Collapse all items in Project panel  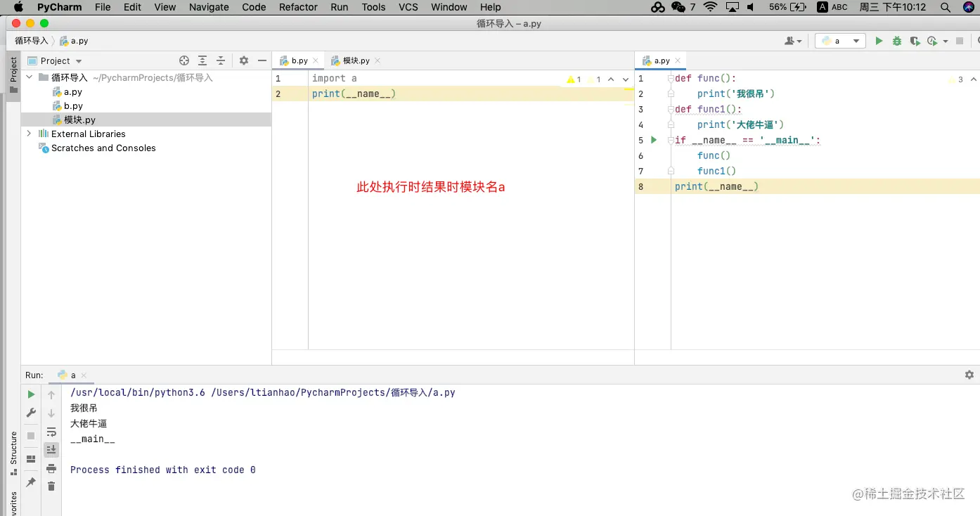click(x=221, y=61)
